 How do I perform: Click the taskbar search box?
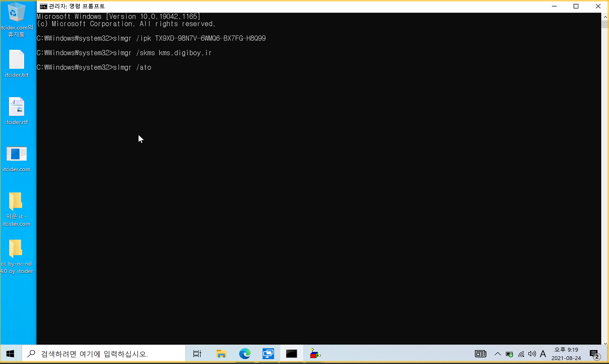point(103,354)
